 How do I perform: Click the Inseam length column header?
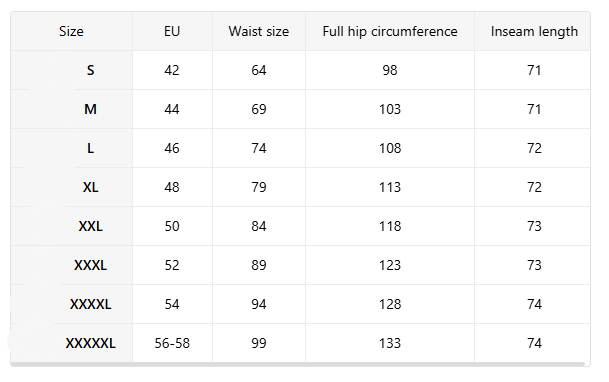click(x=534, y=31)
